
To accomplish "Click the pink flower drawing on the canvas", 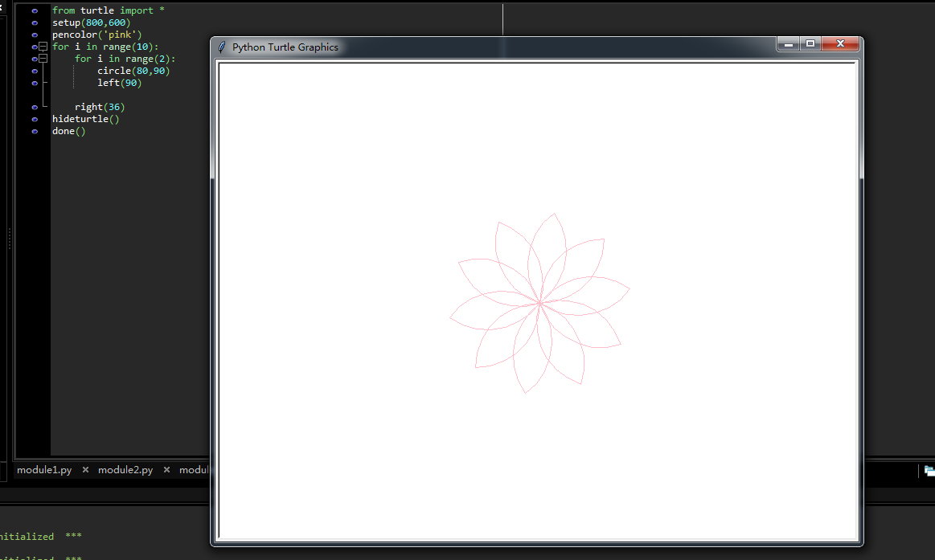I will pos(539,303).
